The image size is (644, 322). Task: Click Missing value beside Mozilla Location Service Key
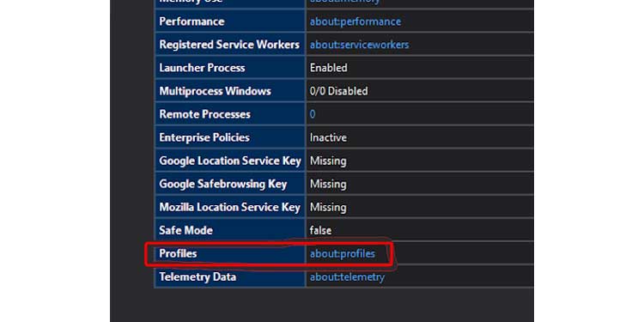coord(328,208)
